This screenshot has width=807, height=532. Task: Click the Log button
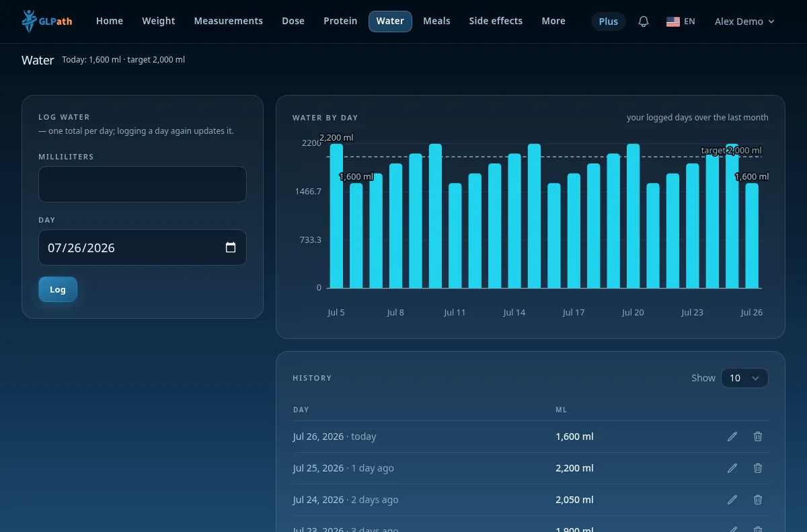(x=58, y=289)
